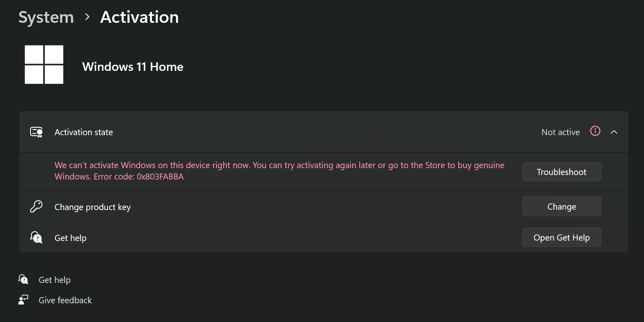The image size is (644, 322).
Task: Click the red activation error message
Action: point(279,171)
